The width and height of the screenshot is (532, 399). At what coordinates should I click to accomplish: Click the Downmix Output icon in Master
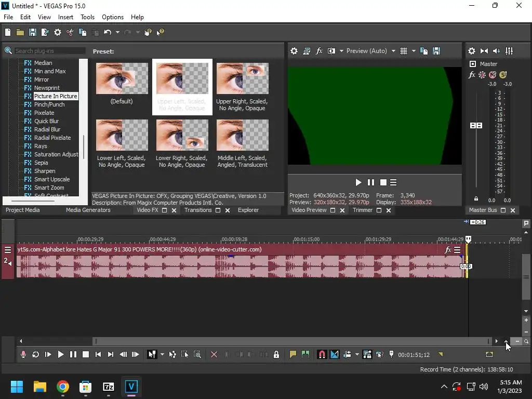click(x=484, y=51)
